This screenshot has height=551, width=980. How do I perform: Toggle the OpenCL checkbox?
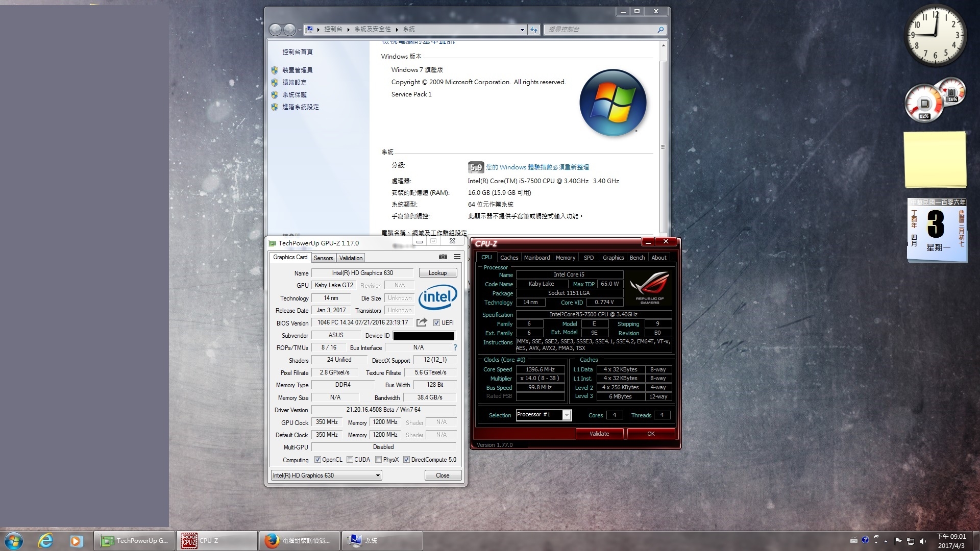317,460
